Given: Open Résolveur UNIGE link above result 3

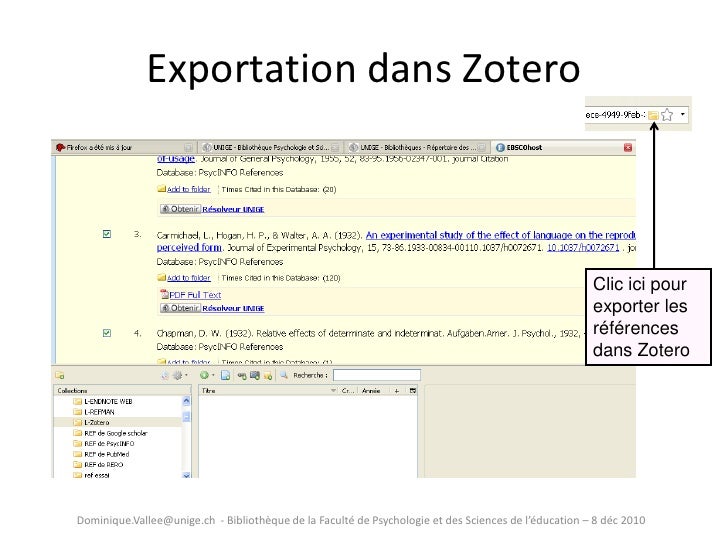Looking at the screenshot, I should (x=233, y=209).
